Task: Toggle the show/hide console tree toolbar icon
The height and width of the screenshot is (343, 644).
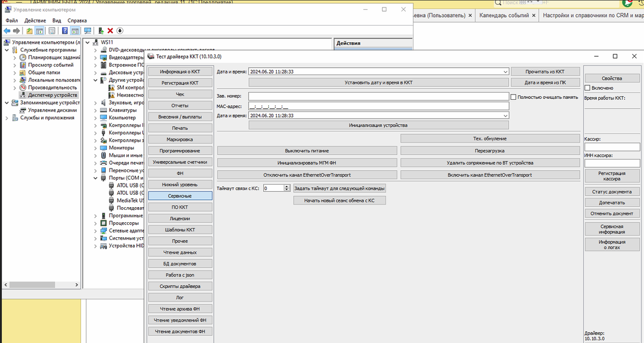Action: tap(40, 31)
